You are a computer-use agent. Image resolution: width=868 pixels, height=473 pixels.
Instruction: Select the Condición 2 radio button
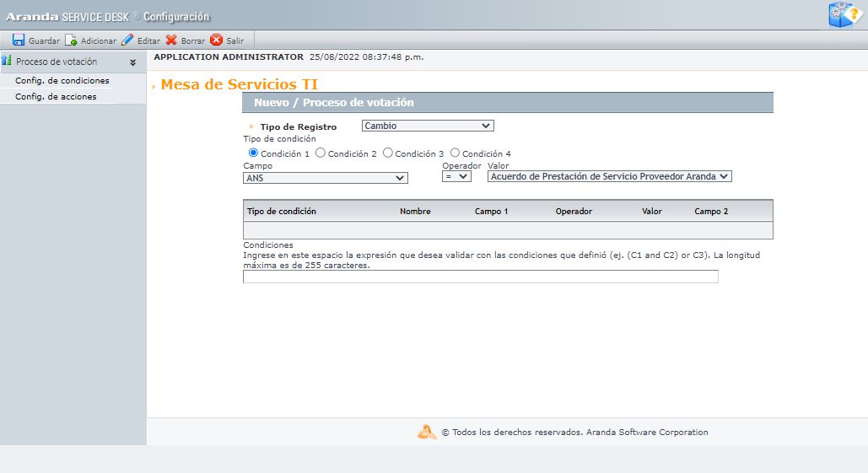tap(320, 153)
